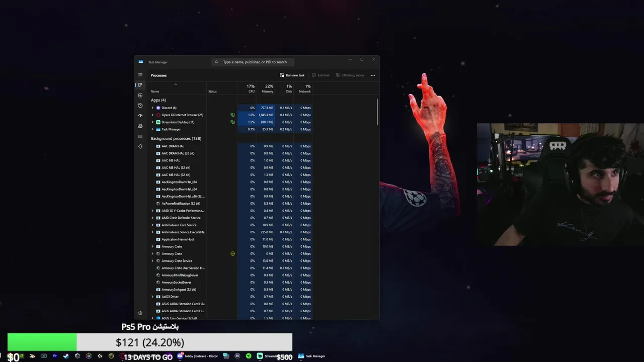Viewport: 644px width, 362px height.
Task: Click Task Manager taskbar button
Action: pyautogui.click(x=312, y=356)
